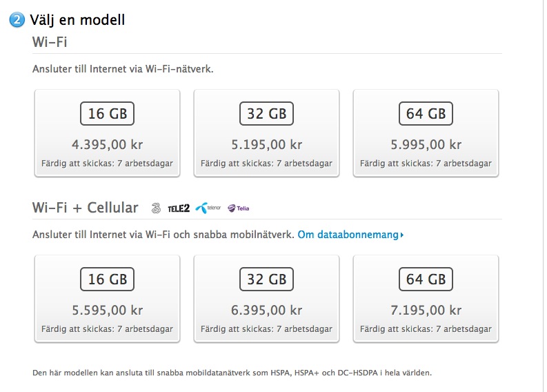Click the Wi-Fi section heading
This screenshot has width=547, height=392.
[x=50, y=42]
